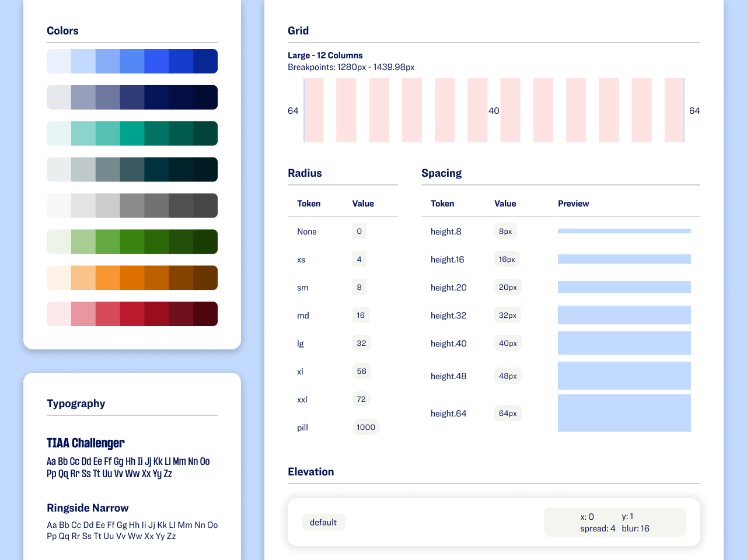Click the pill radius value 1000
The height and width of the screenshot is (560, 747).
[x=366, y=427]
